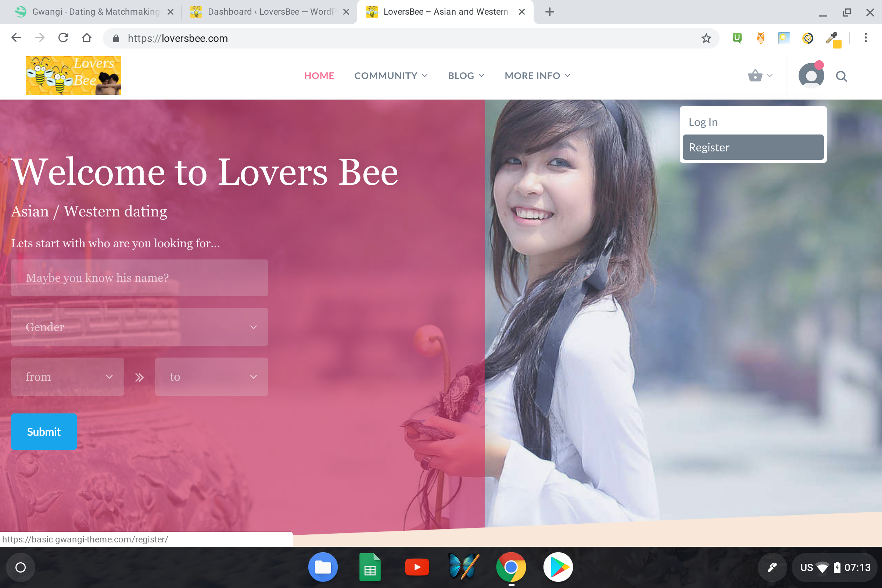Open the green uBlock extension icon
Image resolution: width=882 pixels, height=588 pixels.
click(x=737, y=38)
